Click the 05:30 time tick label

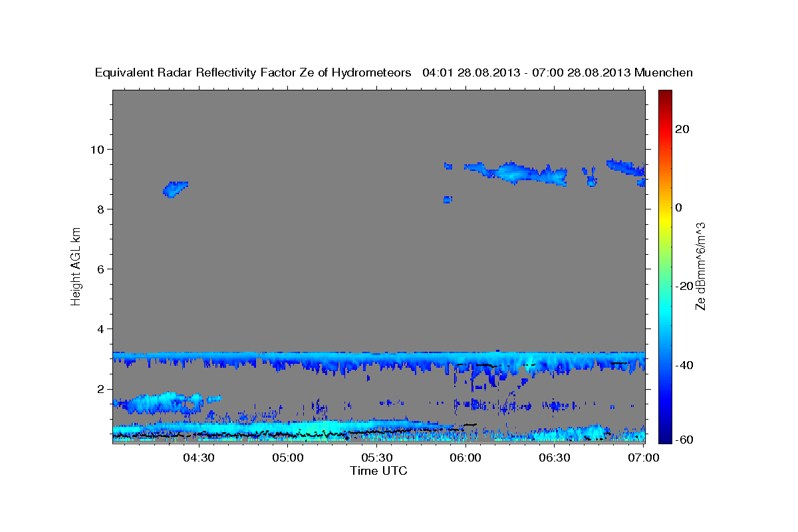coord(377,458)
